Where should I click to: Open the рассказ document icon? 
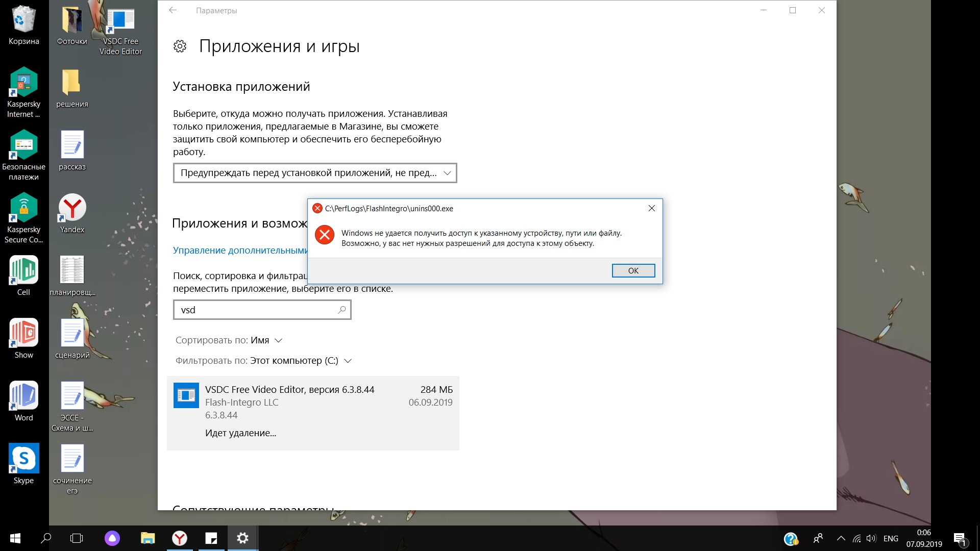point(72,151)
